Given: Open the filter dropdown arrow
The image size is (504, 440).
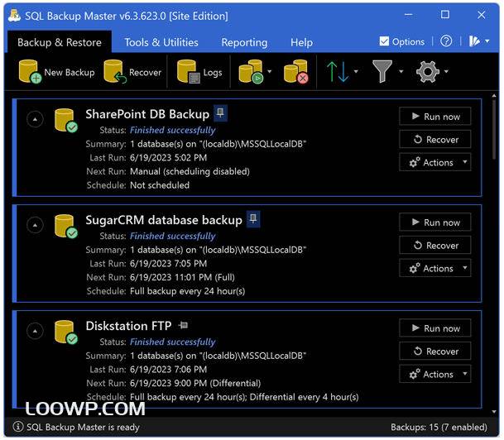Looking at the screenshot, I should pos(401,71).
